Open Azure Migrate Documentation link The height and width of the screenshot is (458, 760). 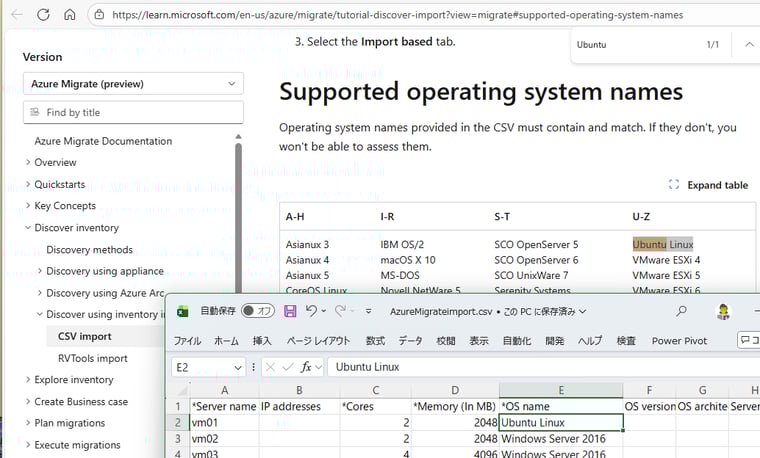coord(103,141)
